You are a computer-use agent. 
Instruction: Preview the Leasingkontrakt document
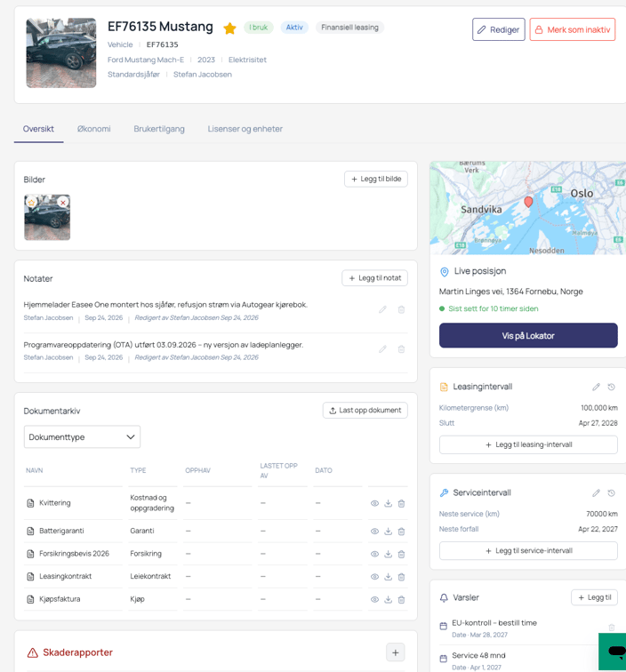374,576
